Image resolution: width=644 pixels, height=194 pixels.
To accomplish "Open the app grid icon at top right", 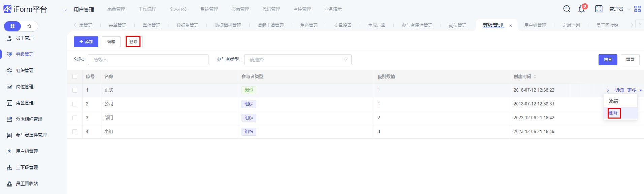I will pyautogui.click(x=637, y=9).
